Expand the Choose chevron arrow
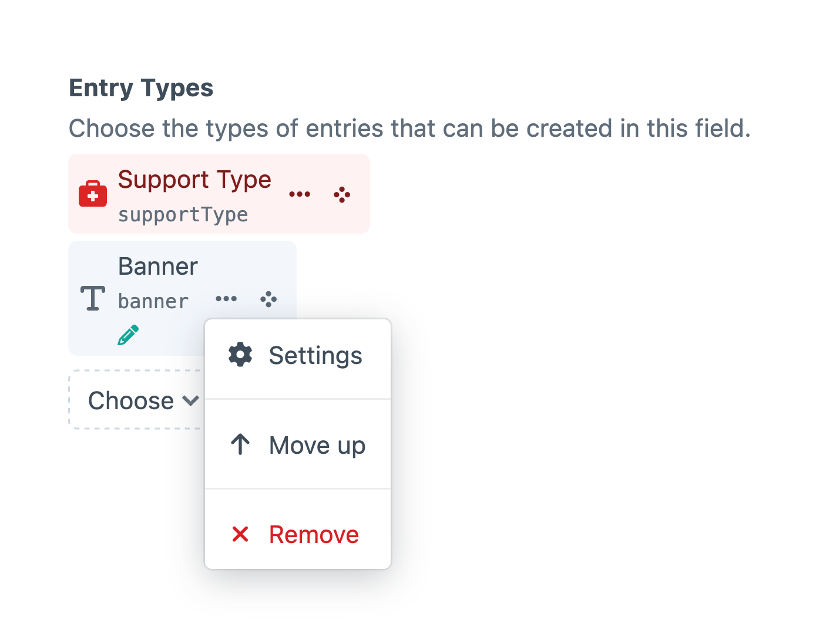Viewport: 833px width, 644px height. (x=191, y=401)
